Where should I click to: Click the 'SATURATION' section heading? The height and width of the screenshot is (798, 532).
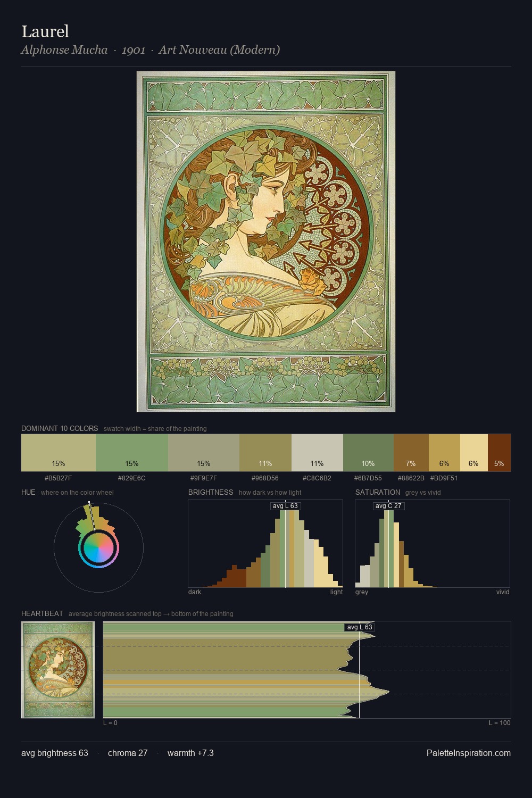click(378, 492)
